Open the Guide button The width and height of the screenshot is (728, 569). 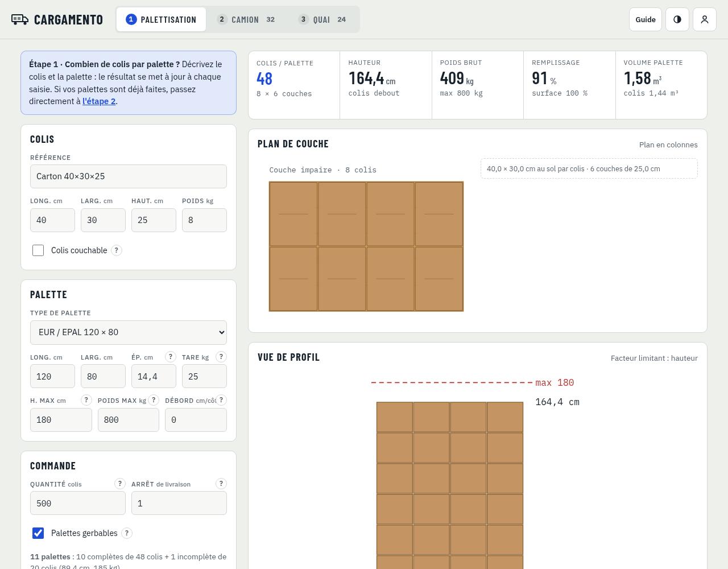(x=646, y=19)
